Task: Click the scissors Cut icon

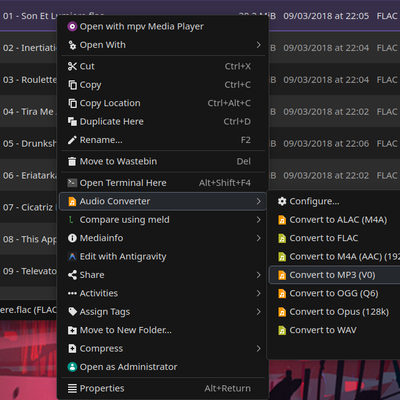Action: pos(72,66)
